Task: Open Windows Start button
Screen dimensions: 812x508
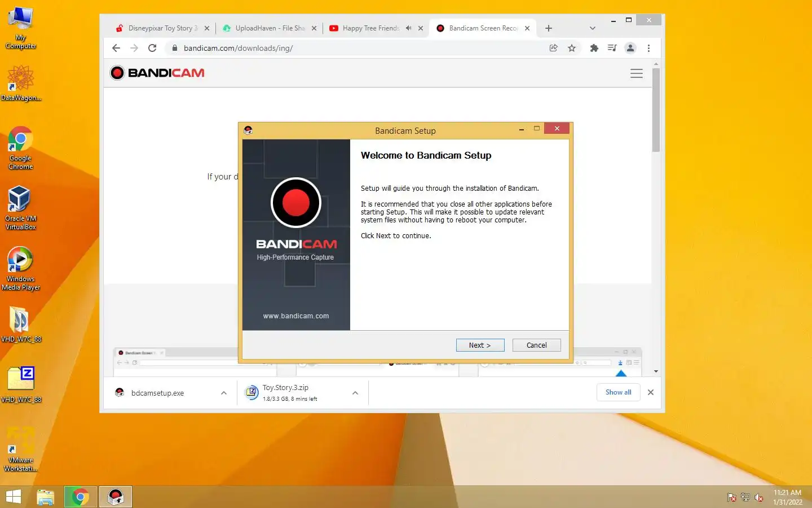Action: point(14,497)
